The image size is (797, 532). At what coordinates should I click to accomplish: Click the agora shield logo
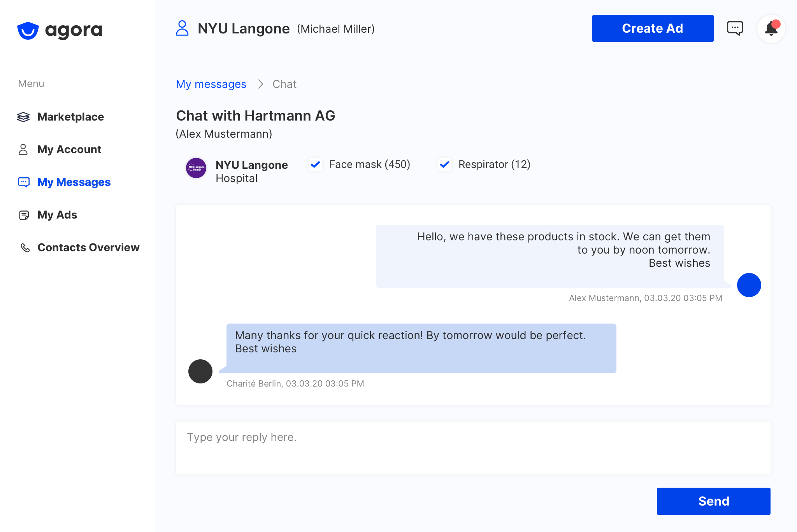(x=28, y=30)
